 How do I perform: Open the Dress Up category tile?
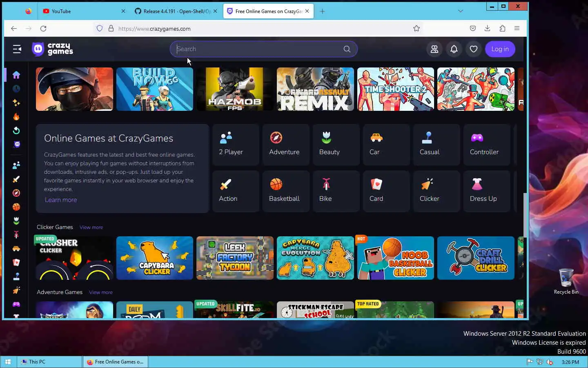click(487, 191)
